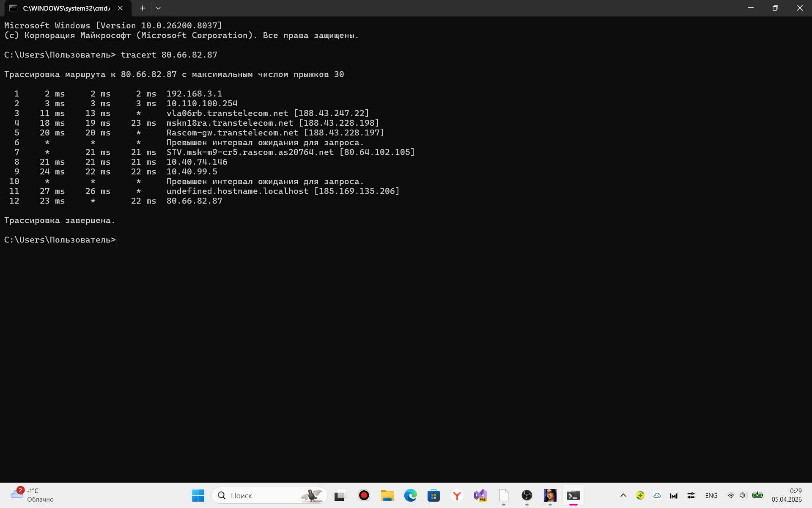
Task: Open a new terminal tab with plus button
Action: (x=143, y=8)
